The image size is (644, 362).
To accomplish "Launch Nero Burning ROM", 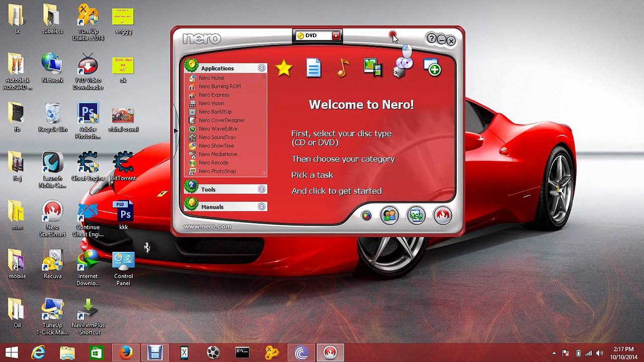I will (x=219, y=86).
